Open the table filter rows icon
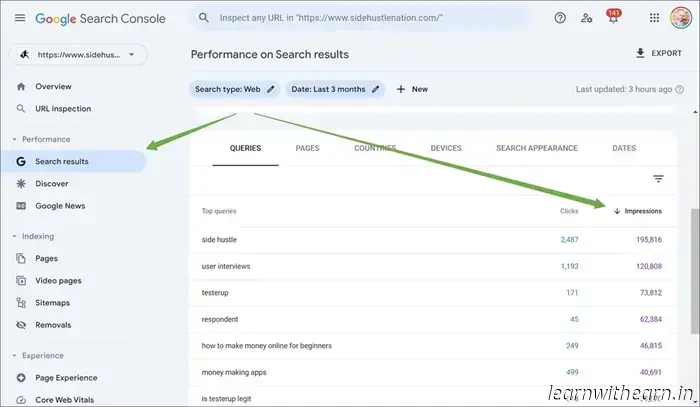The image size is (700, 407). 658,179
